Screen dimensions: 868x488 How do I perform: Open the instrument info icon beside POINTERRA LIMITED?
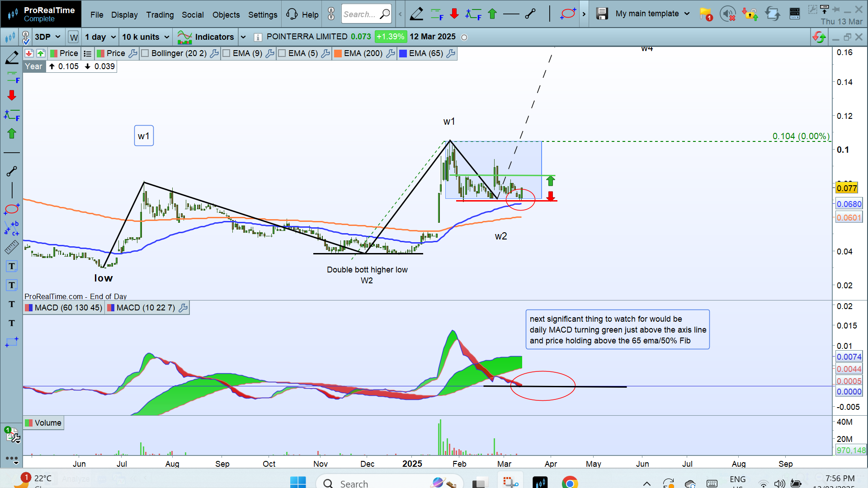tap(258, 37)
